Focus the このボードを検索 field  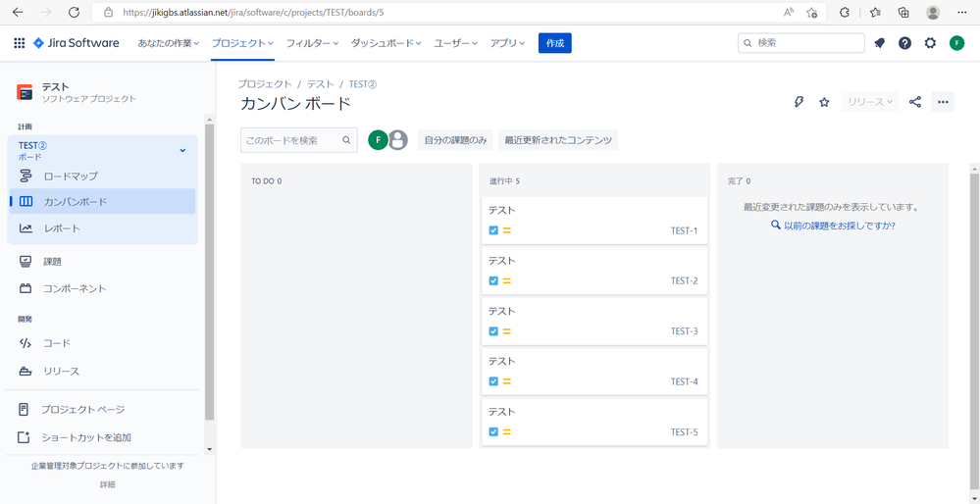coord(299,140)
